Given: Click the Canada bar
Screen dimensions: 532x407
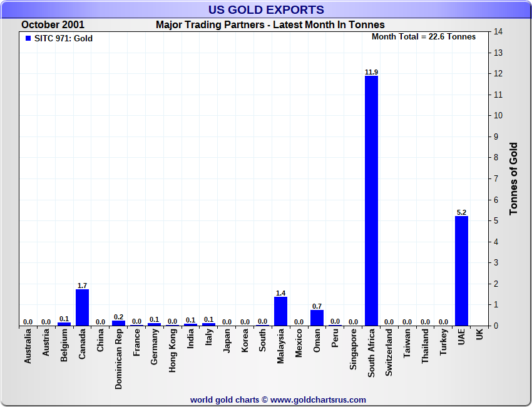Looking at the screenshot, I should 82,307.
